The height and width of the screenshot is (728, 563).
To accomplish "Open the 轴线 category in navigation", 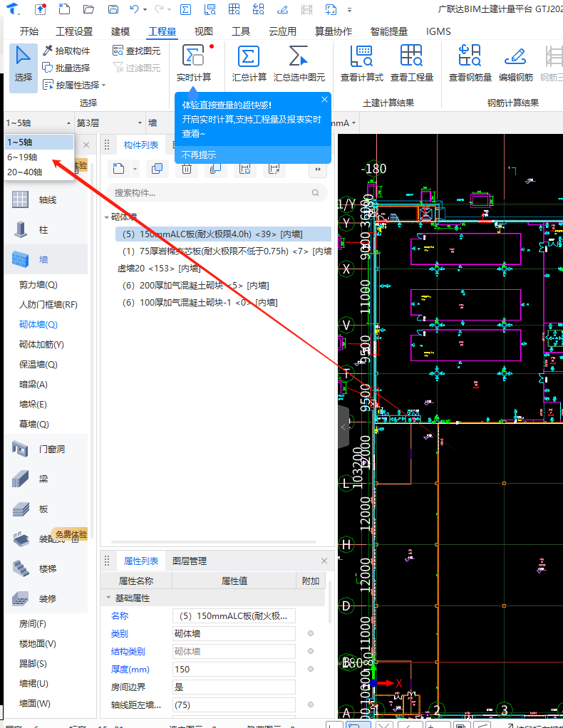I will coord(46,199).
